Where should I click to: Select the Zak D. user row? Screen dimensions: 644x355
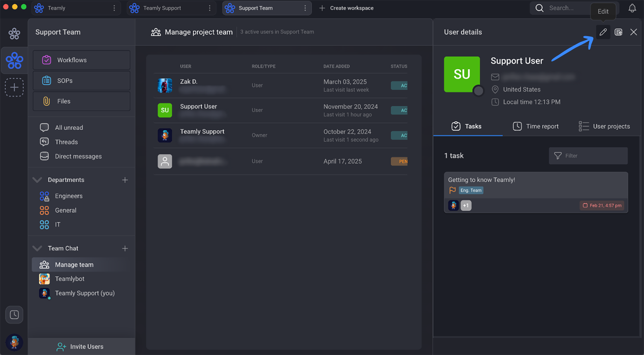281,85
